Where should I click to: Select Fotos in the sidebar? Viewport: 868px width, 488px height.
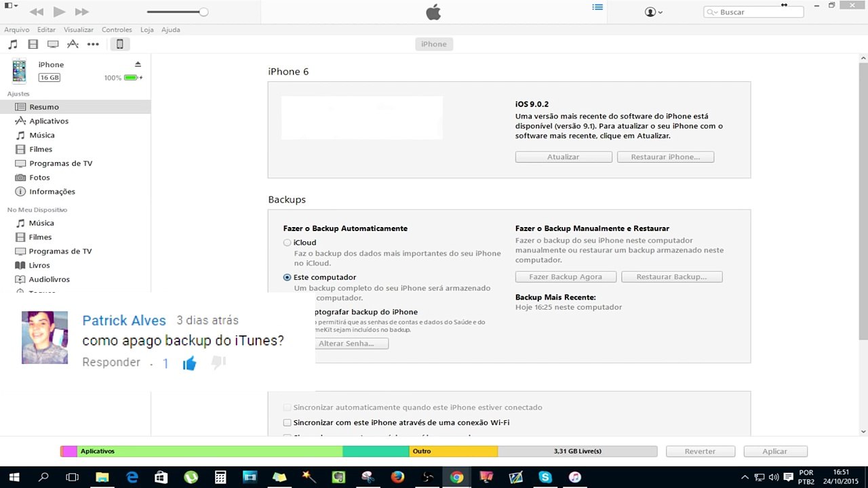pos(75,178)
